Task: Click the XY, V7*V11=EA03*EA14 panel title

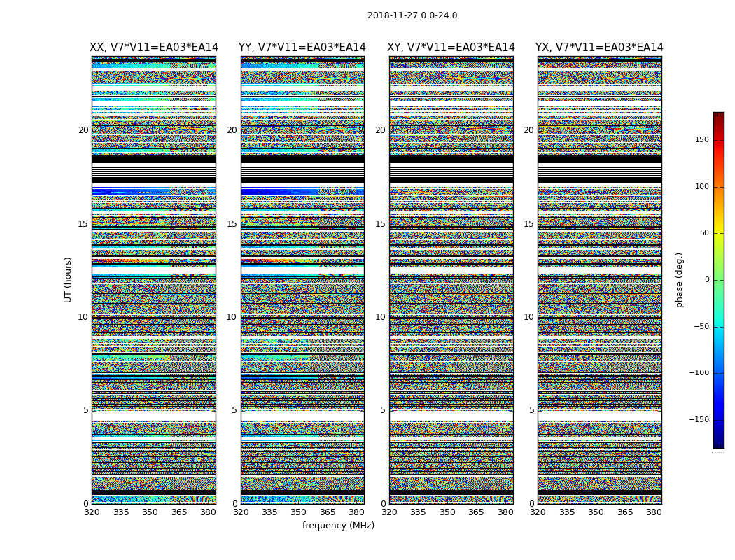Action: pos(451,48)
